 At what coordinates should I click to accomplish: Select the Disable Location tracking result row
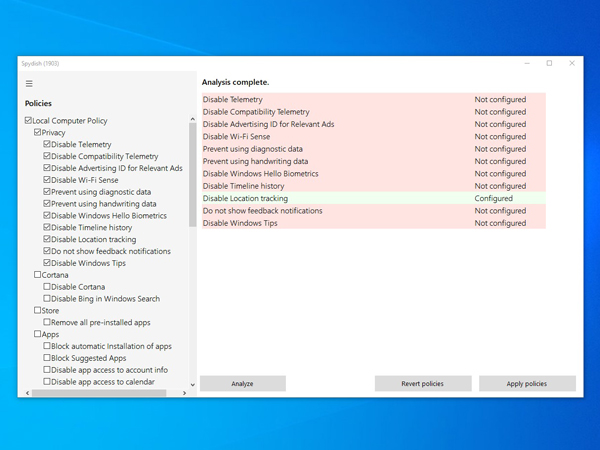373,199
